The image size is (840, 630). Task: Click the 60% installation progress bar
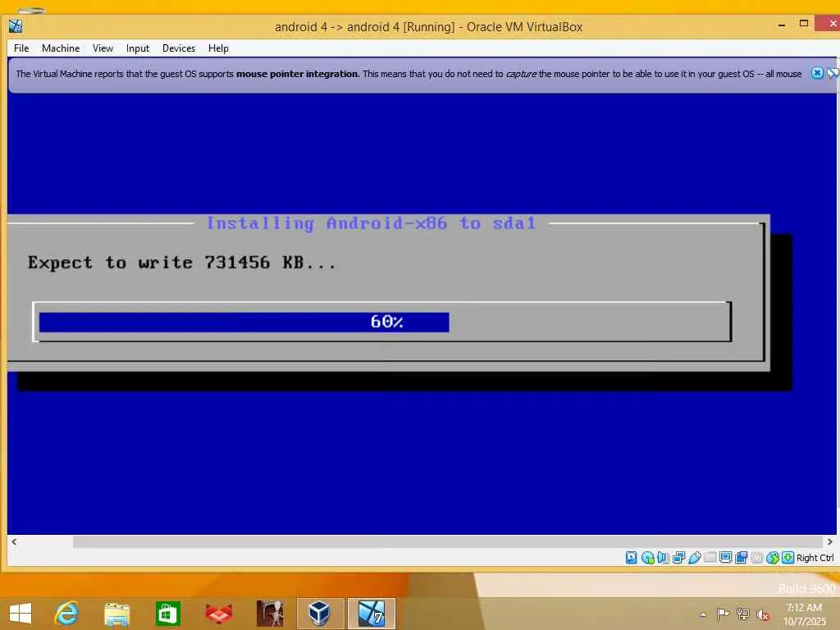coord(381,322)
